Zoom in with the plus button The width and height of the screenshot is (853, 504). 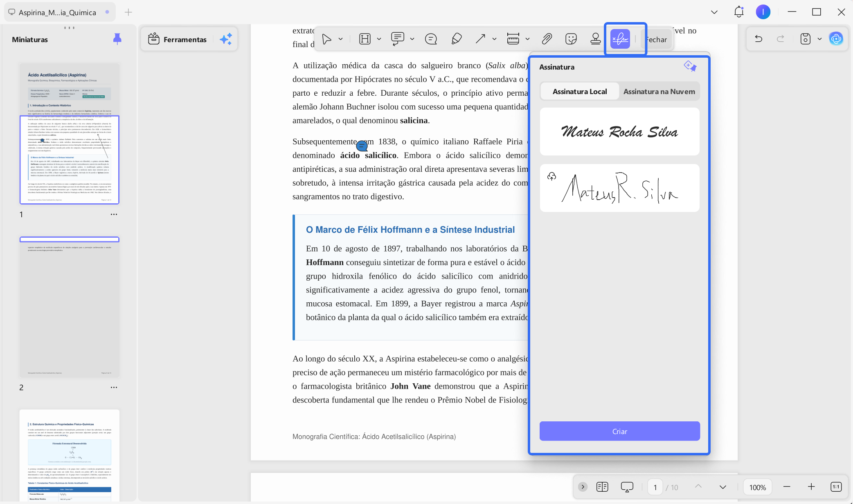coord(811,487)
